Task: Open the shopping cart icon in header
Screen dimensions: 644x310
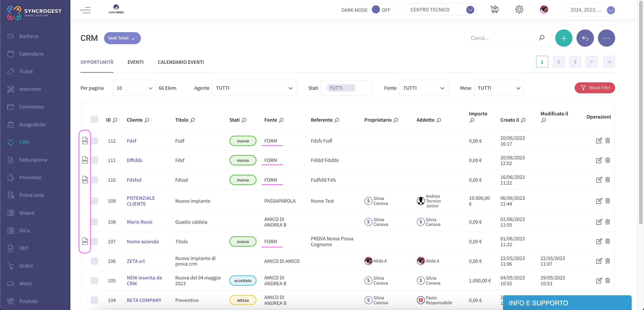Action: coord(494,9)
